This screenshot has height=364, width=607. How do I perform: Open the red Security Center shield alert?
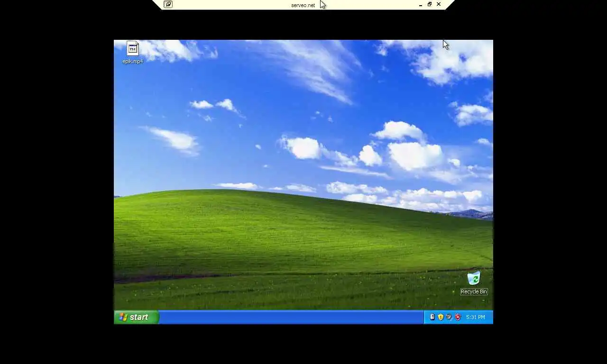(x=458, y=317)
